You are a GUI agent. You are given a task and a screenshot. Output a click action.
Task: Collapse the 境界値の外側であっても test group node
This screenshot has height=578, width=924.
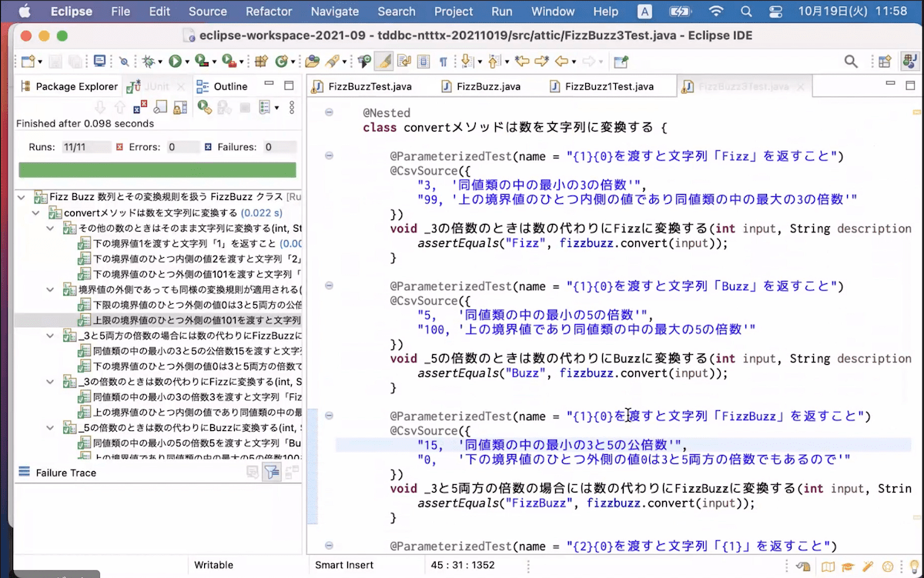pos(50,289)
